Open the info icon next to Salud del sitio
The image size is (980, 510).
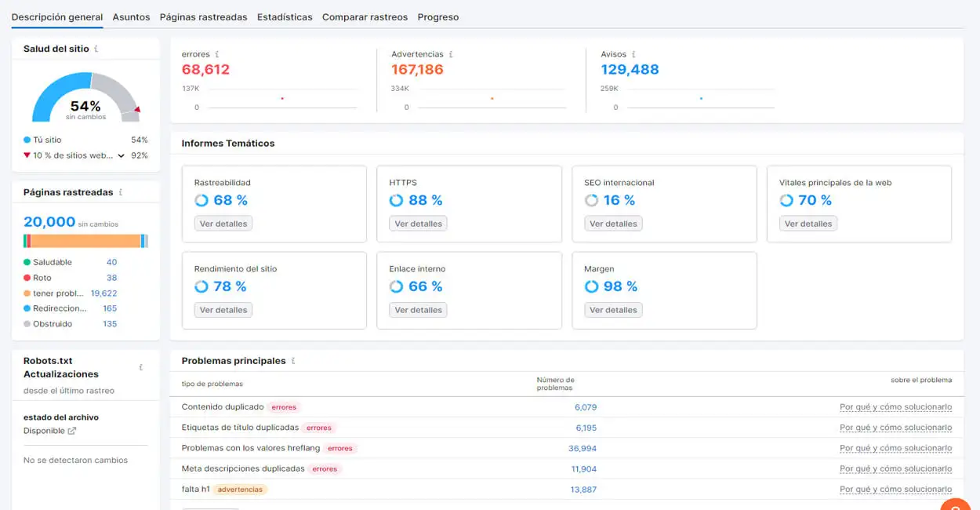click(x=96, y=49)
